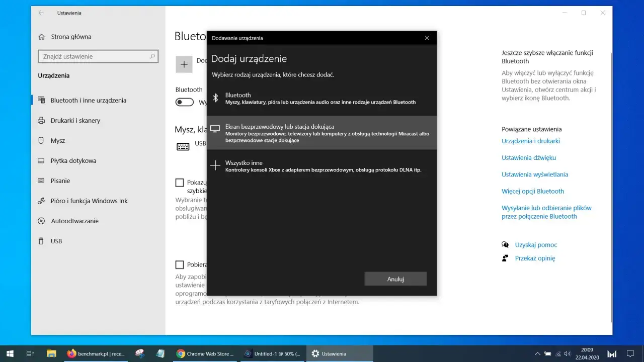Expand the hidden icons tray chevron

point(537,353)
